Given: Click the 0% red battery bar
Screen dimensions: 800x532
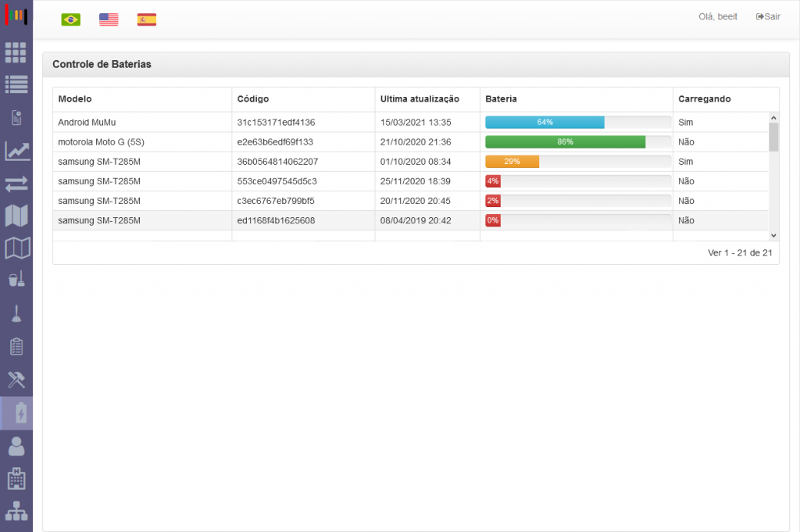Looking at the screenshot, I should pyautogui.click(x=493, y=220).
